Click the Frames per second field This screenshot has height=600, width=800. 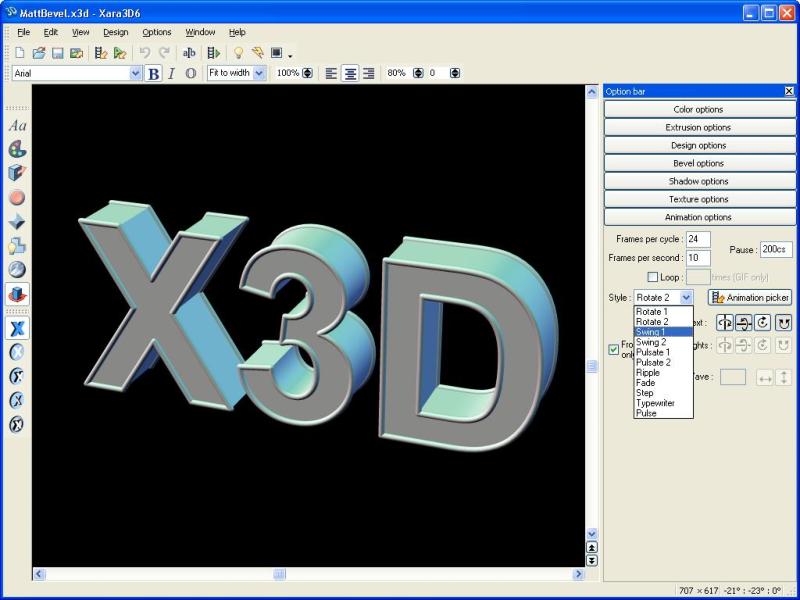pos(698,258)
